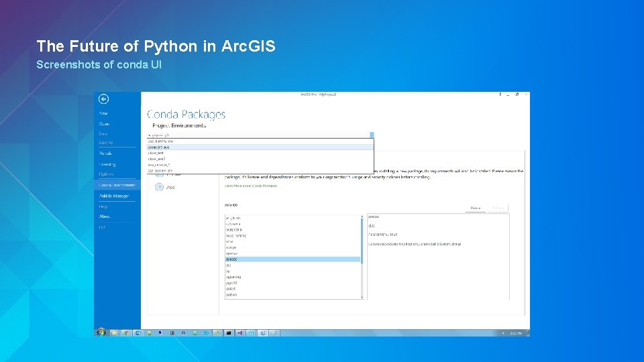The height and width of the screenshot is (362, 644).
Task: Click the Delete button
Action: click(475, 208)
